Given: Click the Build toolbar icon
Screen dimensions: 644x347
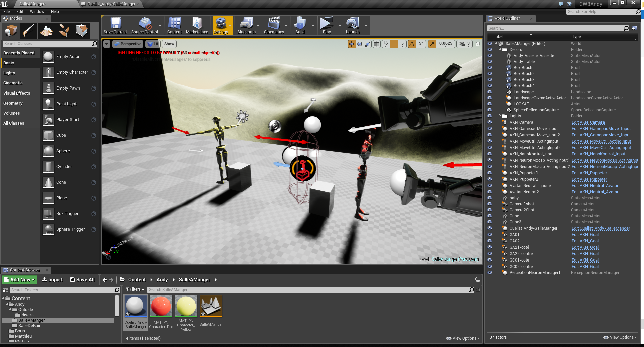Looking at the screenshot, I should [x=300, y=26].
